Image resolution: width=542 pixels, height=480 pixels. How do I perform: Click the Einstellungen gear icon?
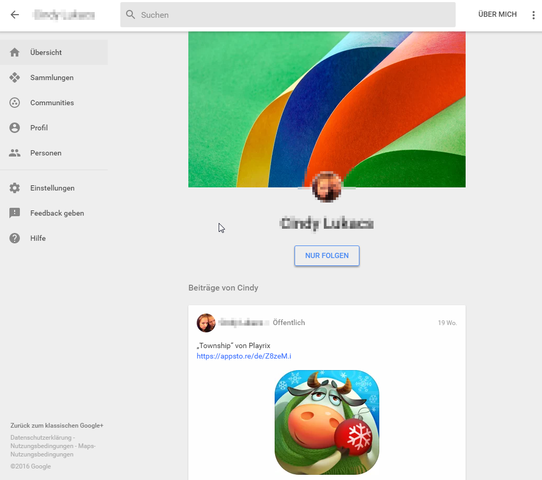tap(15, 188)
